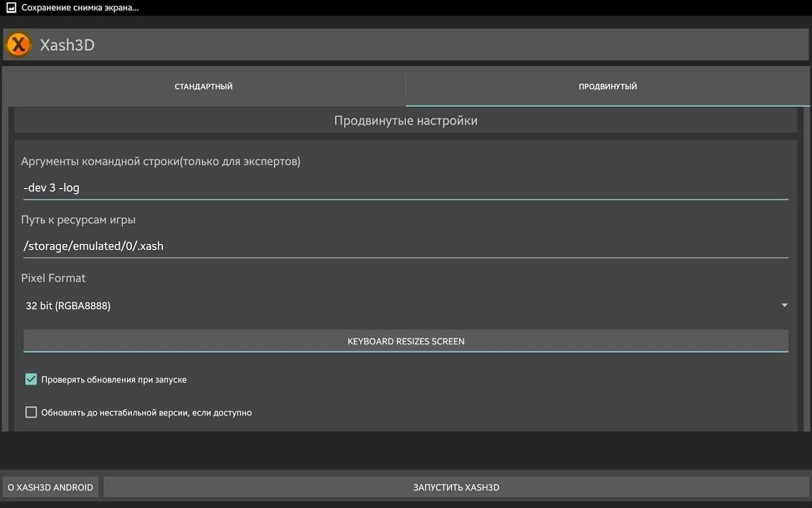Open the '32 bit (RGBA8888)' selector
The image size is (812, 508).
68,306
